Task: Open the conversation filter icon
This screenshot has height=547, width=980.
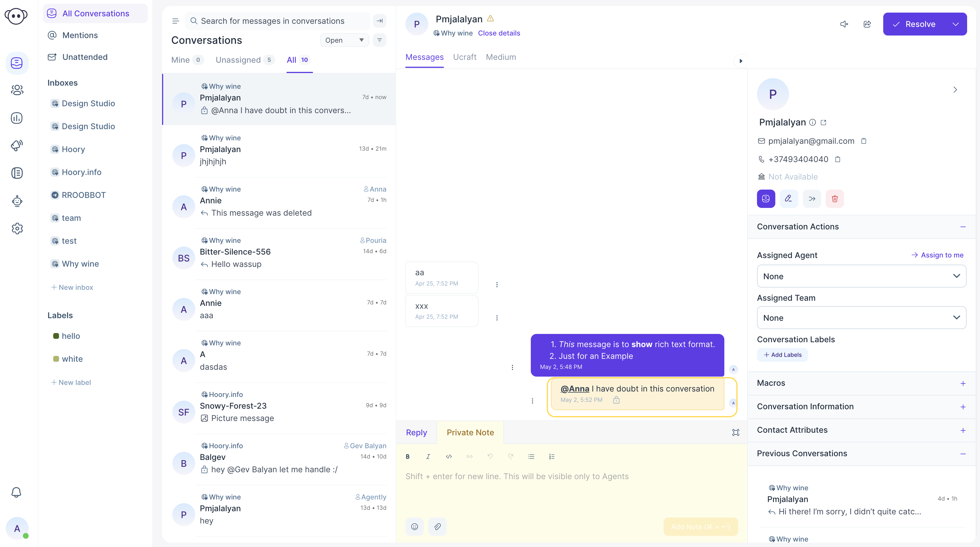Action: pos(380,40)
